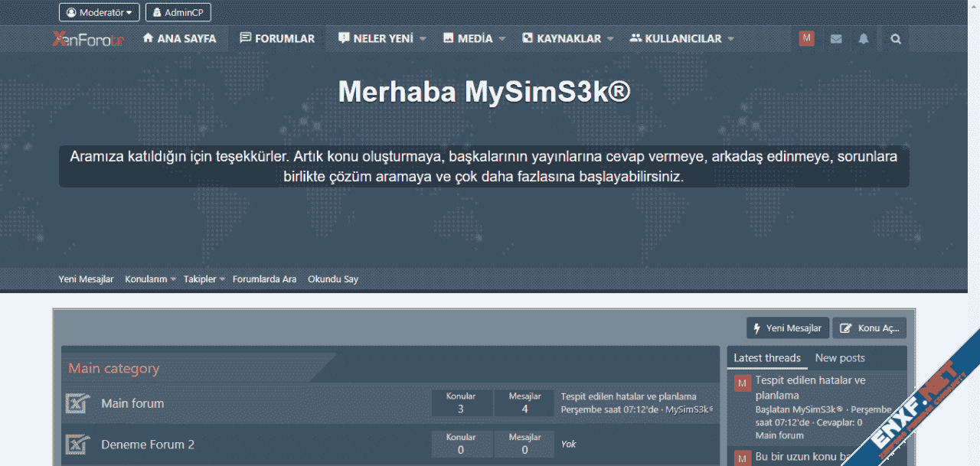The image size is (980, 466).
Task: Click the Konu Aç button
Action: [x=870, y=328]
